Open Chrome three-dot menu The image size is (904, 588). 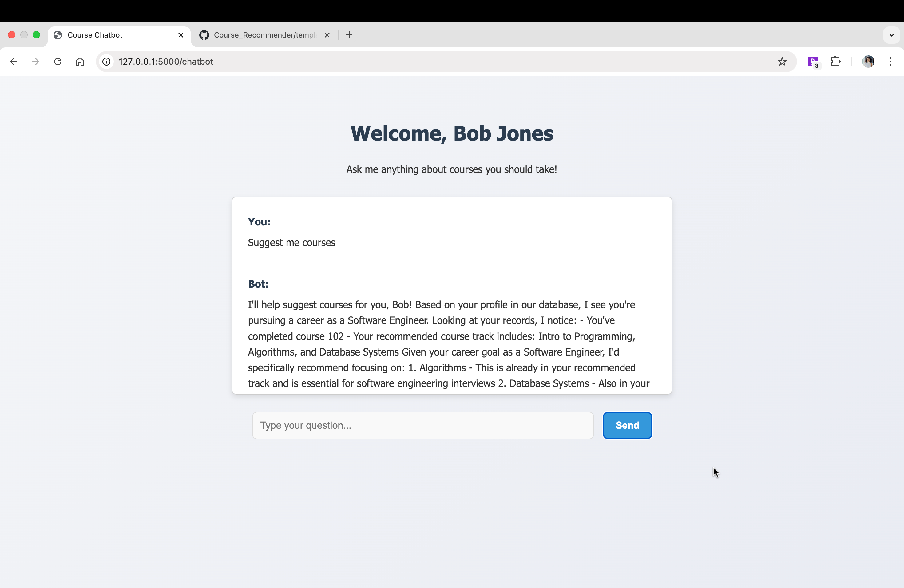click(x=890, y=62)
